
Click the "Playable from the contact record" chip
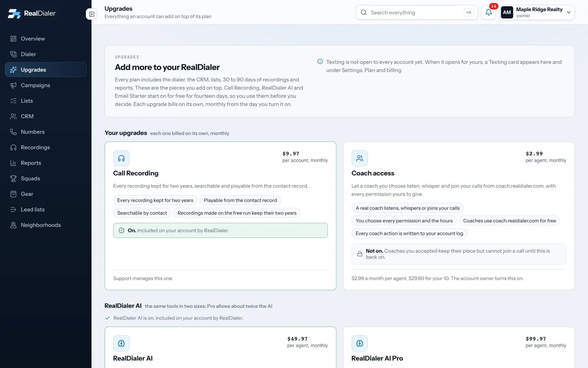click(240, 200)
